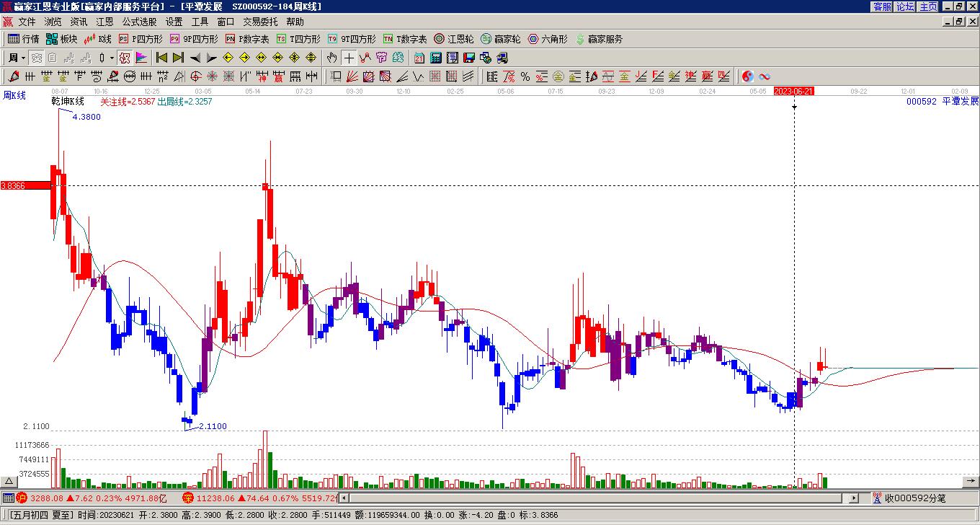The image size is (980, 525).
Task: Click the horizontal scrollbar left arrow
Action: pos(344,498)
